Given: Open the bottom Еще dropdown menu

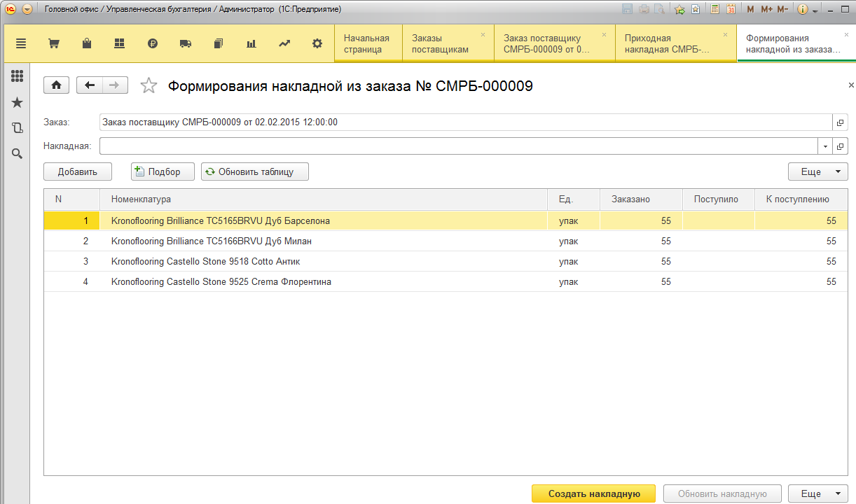Looking at the screenshot, I should 818,494.
